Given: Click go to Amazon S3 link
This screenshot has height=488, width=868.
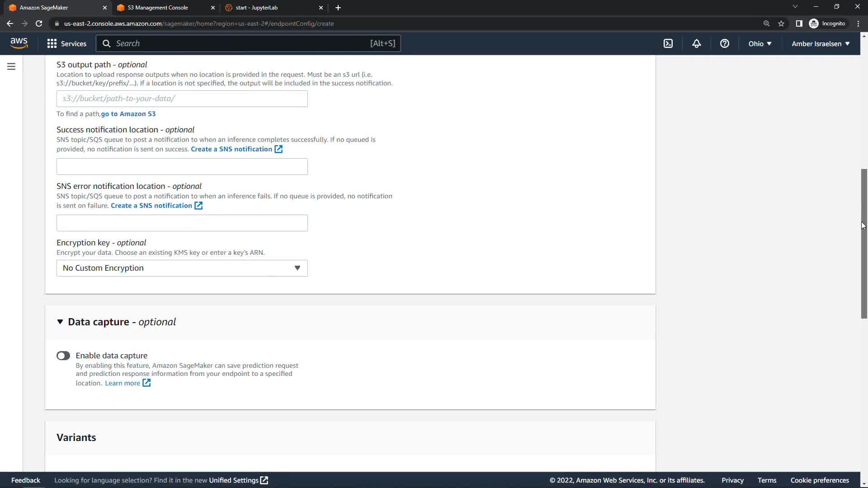Looking at the screenshot, I should pyautogui.click(x=128, y=114).
